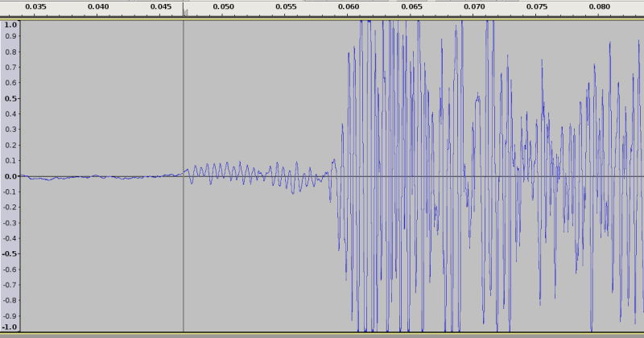This screenshot has width=644, height=338.
Task: Click the 0.065 mark on the timeline ruler
Action: click(411, 7)
